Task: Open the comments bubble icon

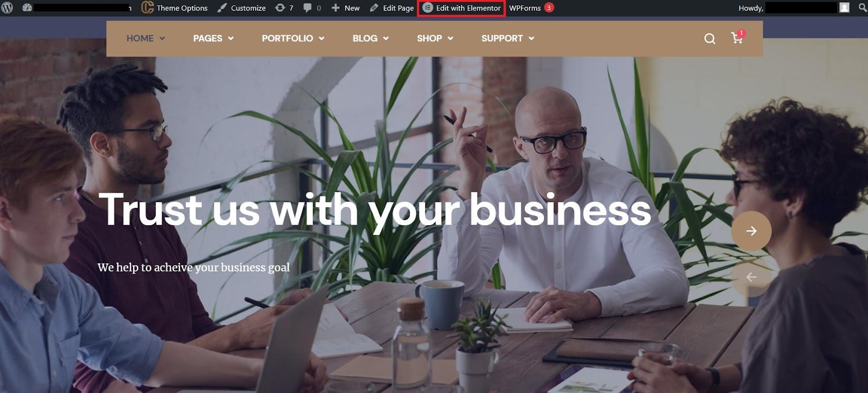Action: tap(308, 8)
